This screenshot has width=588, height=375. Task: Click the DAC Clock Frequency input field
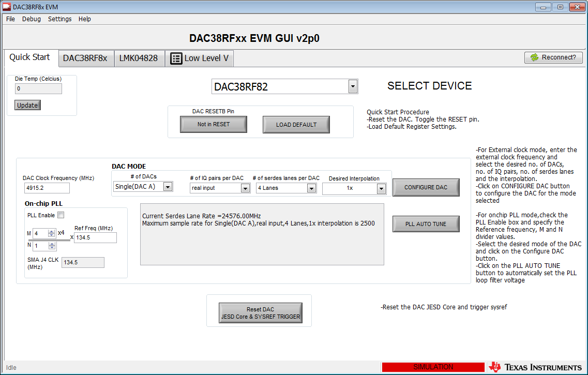pyautogui.click(x=47, y=188)
